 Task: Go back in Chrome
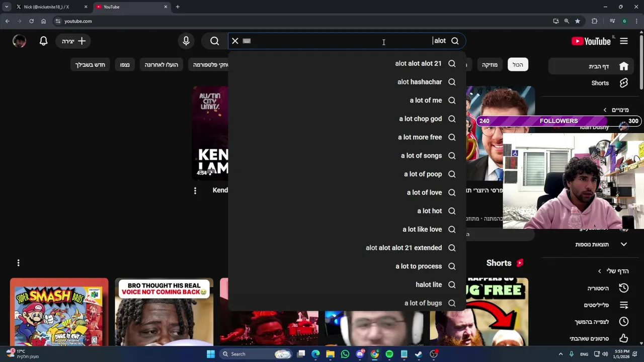7,21
